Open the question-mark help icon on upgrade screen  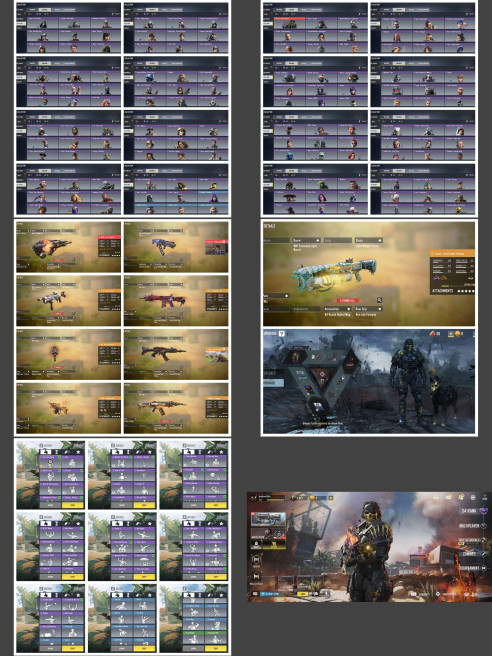pyautogui.click(x=282, y=333)
